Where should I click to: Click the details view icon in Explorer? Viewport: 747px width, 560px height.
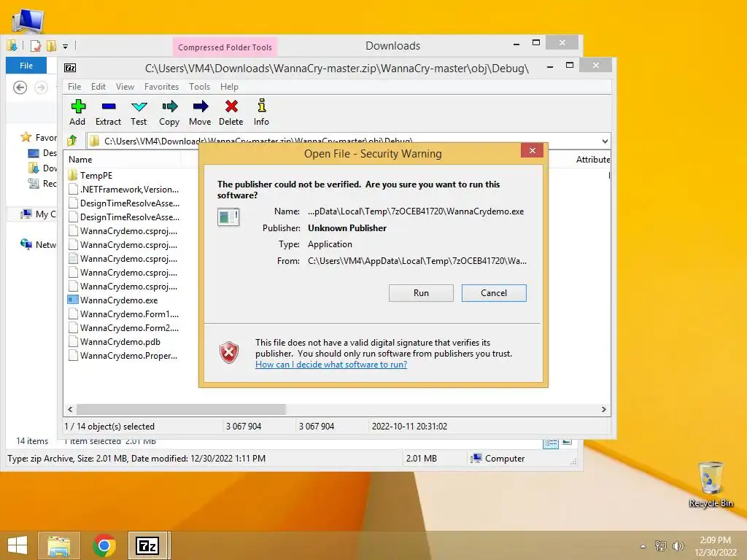coord(551,443)
